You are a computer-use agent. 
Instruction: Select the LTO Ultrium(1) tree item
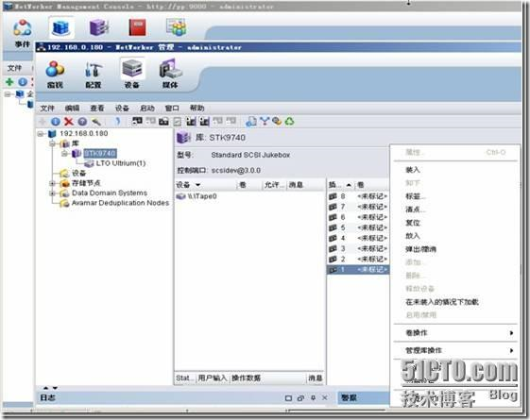pos(121,163)
